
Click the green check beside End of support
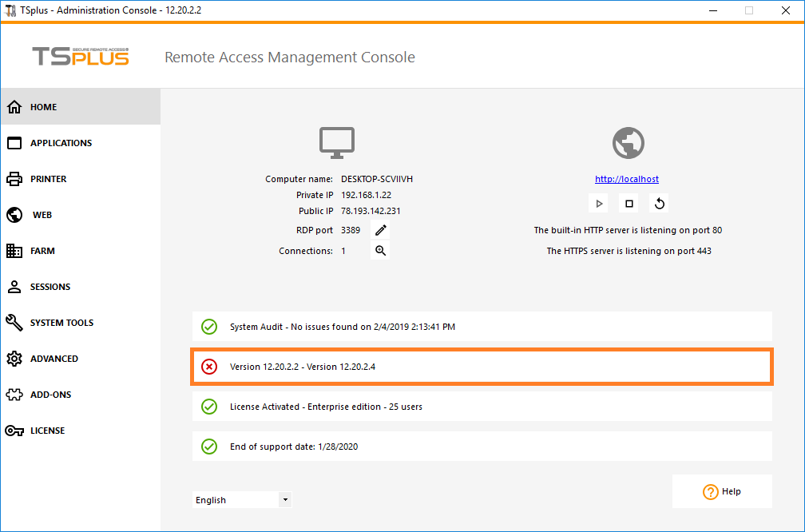click(x=209, y=447)
